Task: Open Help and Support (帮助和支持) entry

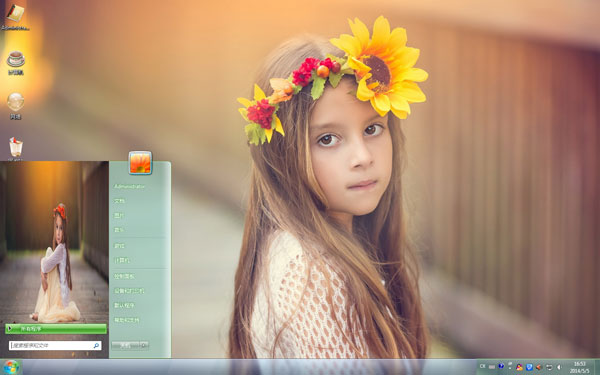Action: 127,320
